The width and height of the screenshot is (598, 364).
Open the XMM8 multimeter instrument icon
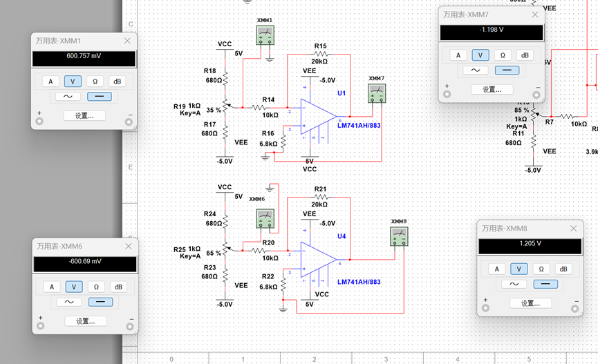click(x=400, y=236)
